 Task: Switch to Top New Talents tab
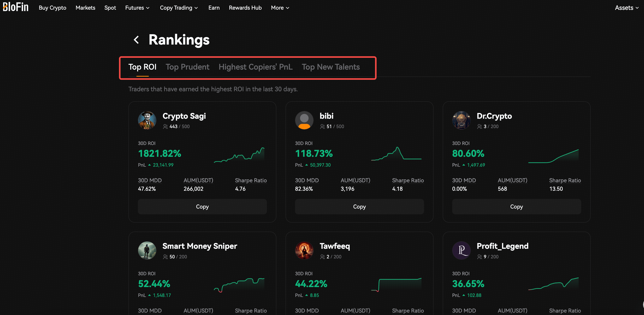coord(331,67)
